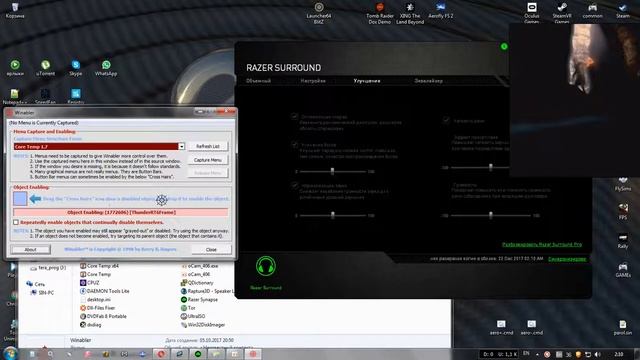Select Dll-Files Fixer in Explorer
Screen dimensions: 640x360
(98, 308)
